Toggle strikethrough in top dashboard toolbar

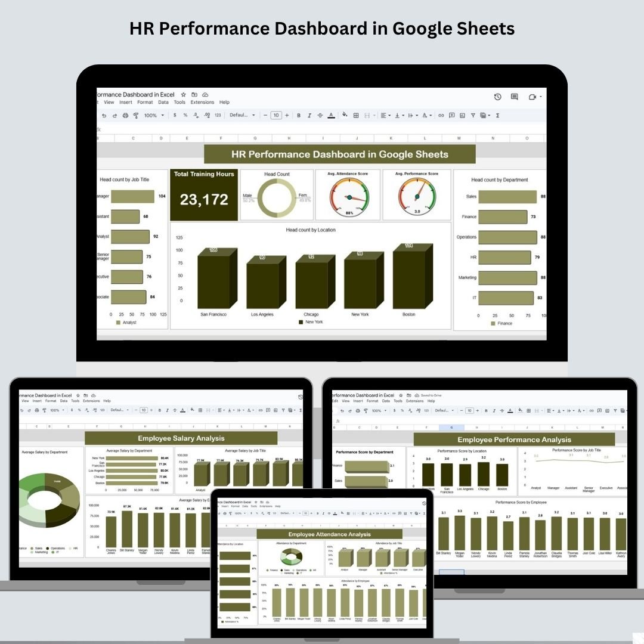(320, 116)
